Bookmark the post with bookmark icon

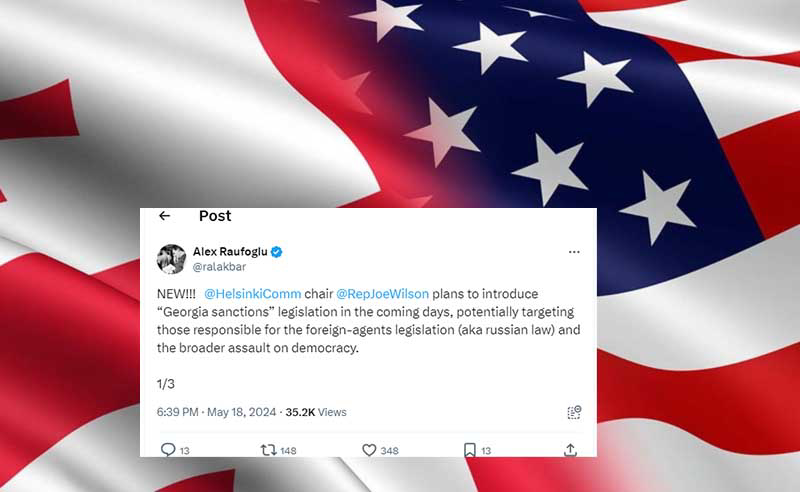coord(470,450)
